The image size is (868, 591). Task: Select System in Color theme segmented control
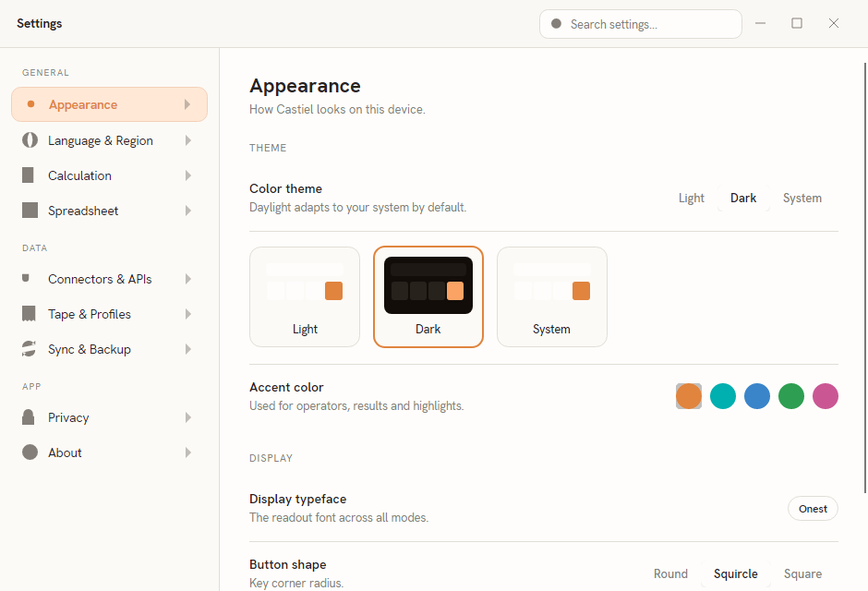pyautogui.click(x=802, y=199)
